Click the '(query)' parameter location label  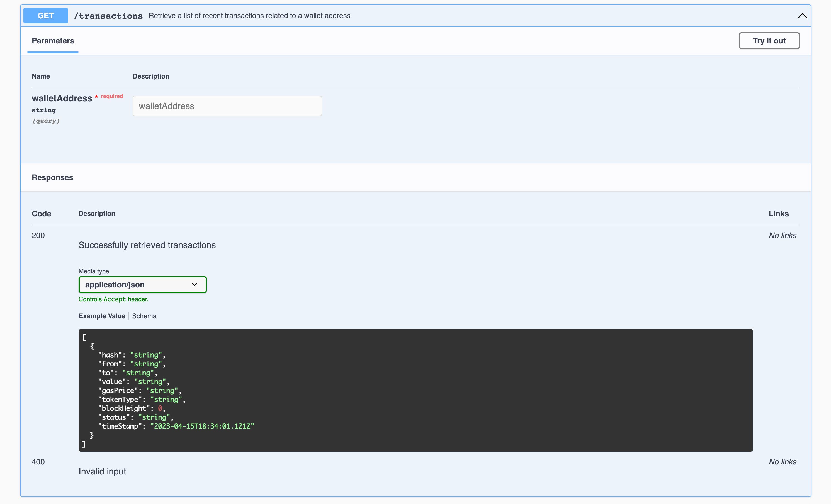coord(46,121)
